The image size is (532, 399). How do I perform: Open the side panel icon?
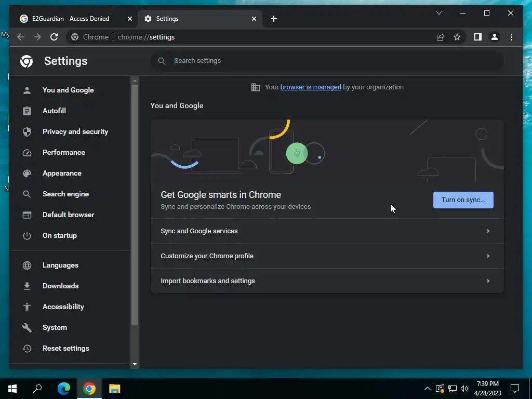pyautogui.click(x=478, y=37)
